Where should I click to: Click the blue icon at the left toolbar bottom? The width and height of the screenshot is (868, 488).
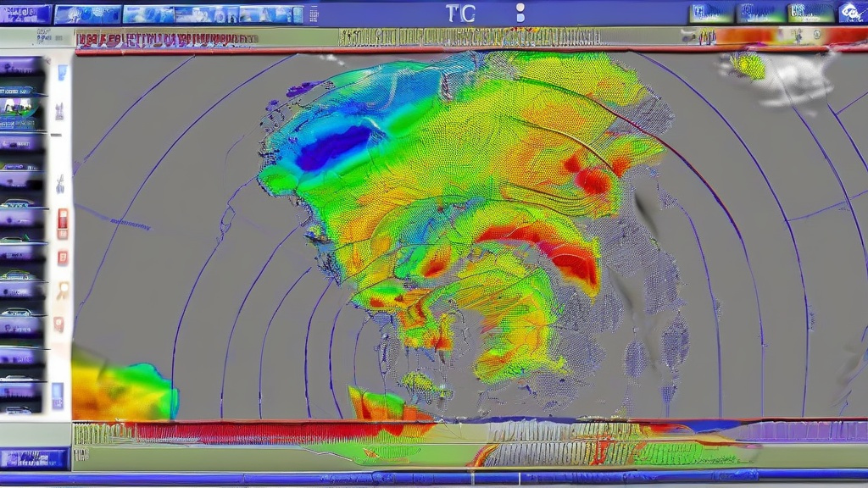point(57,395)
